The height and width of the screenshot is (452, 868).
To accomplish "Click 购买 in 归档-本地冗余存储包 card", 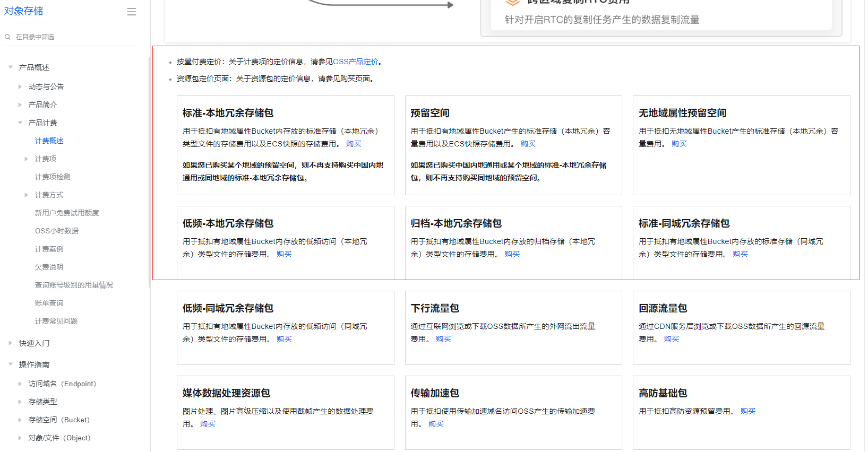I will point(512,254).
